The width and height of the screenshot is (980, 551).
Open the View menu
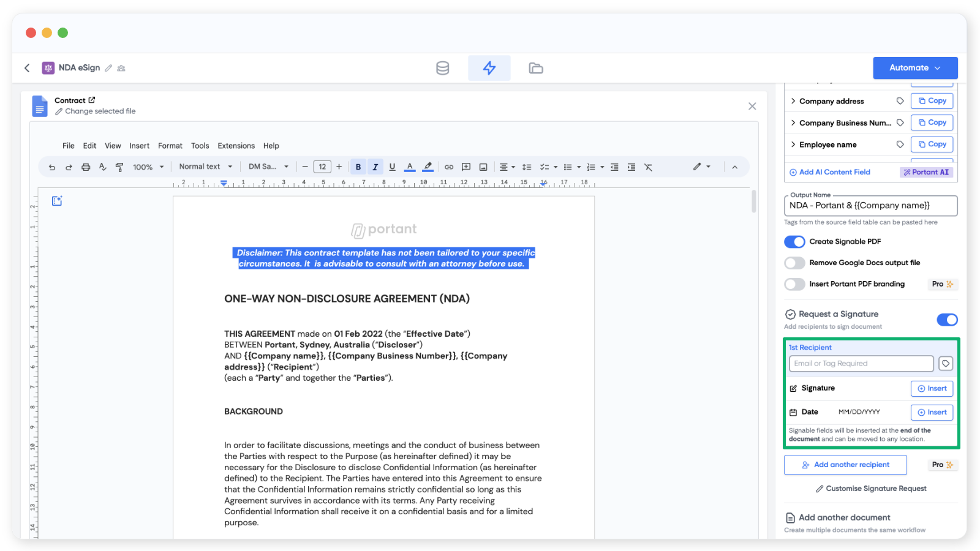[x=113, y=146]
